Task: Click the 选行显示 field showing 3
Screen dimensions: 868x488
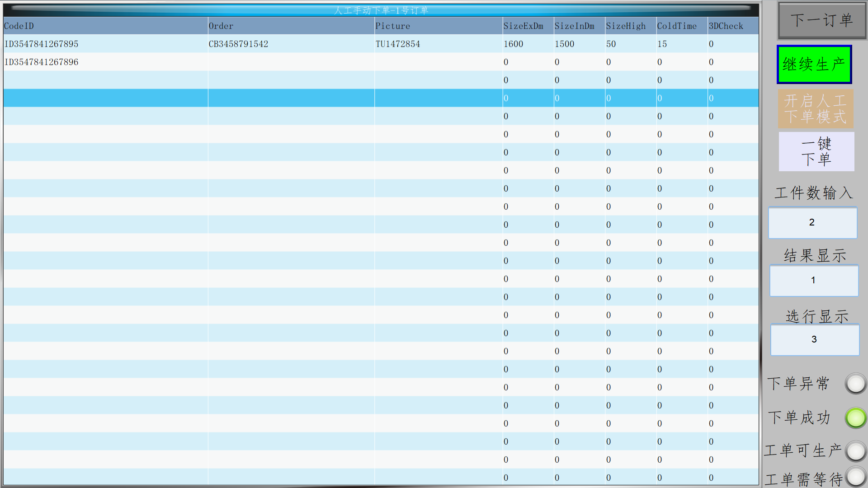Action: coord(815,339)
